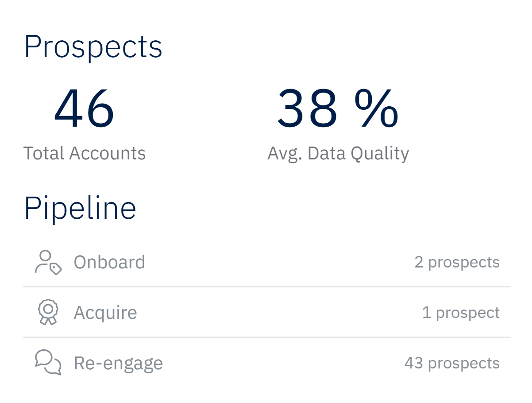Click the "2 prospects" count
This screenshot has height=403, width=532.
point(457,262)
